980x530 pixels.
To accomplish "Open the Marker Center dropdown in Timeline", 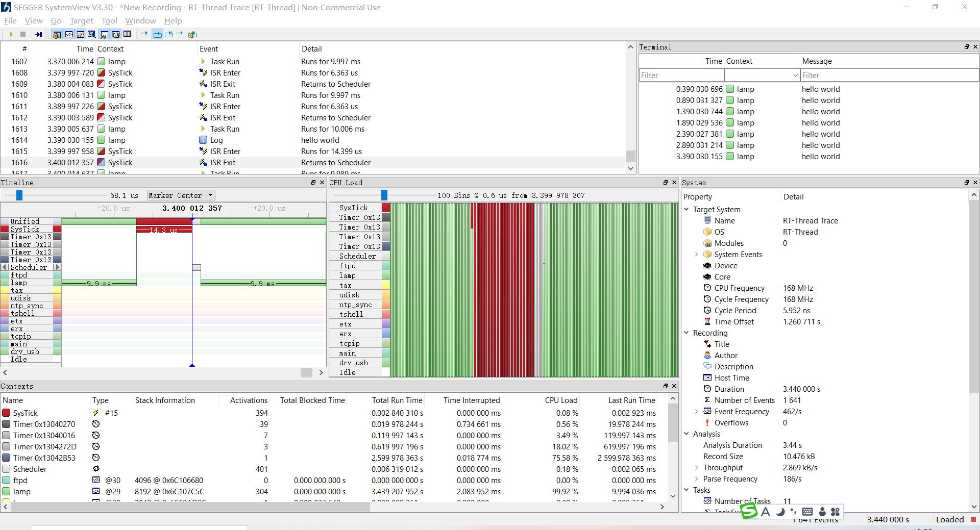I will [181, 195].
